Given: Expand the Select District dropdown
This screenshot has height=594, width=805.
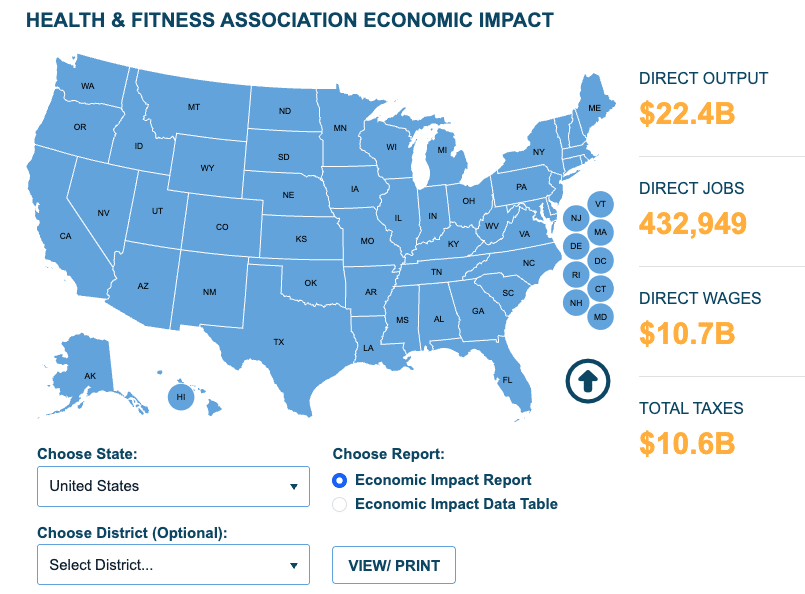Looking at the screenshot, I should coord(173,565).
